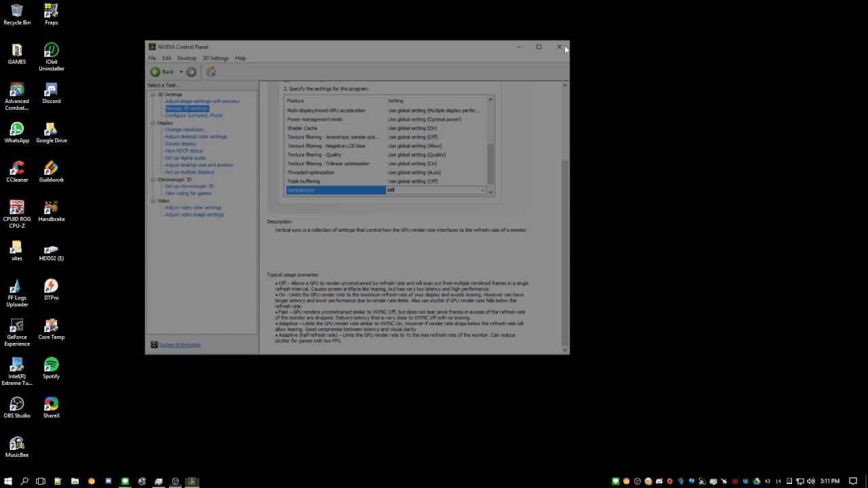Open Adjust video color settings task
Viewport: 868px width, 488px height.
193,207
